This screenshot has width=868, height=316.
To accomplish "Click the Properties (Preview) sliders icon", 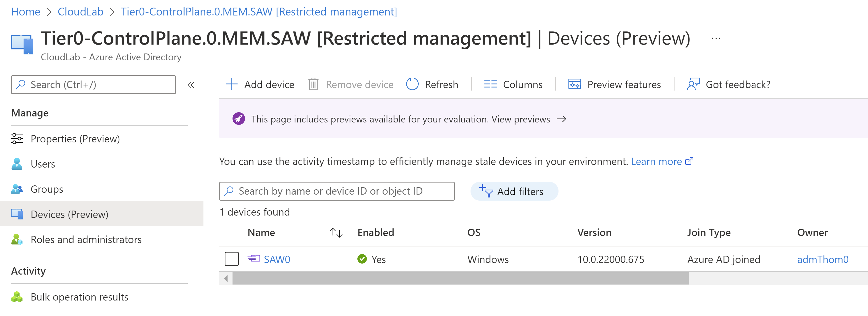I will point(17,139).
